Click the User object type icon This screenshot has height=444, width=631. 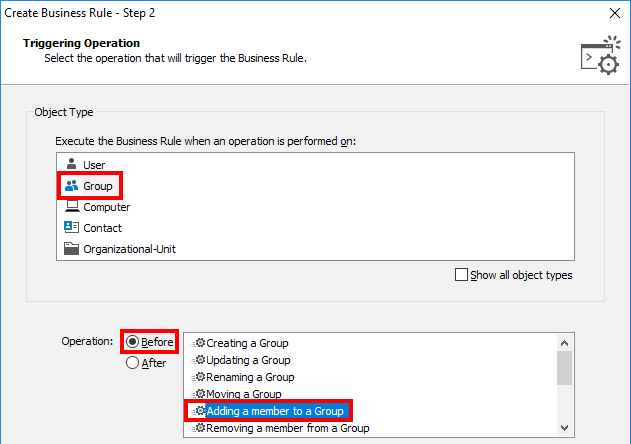(71, 164)
